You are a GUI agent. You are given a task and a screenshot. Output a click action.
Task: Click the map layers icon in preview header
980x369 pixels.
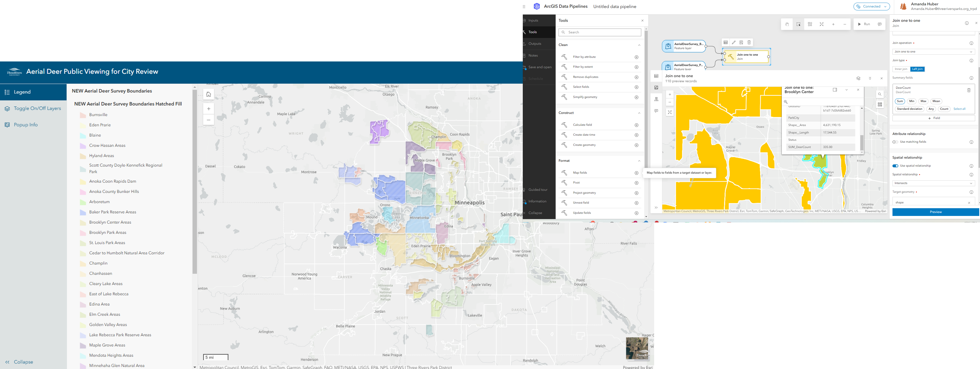tap(858, 78)
